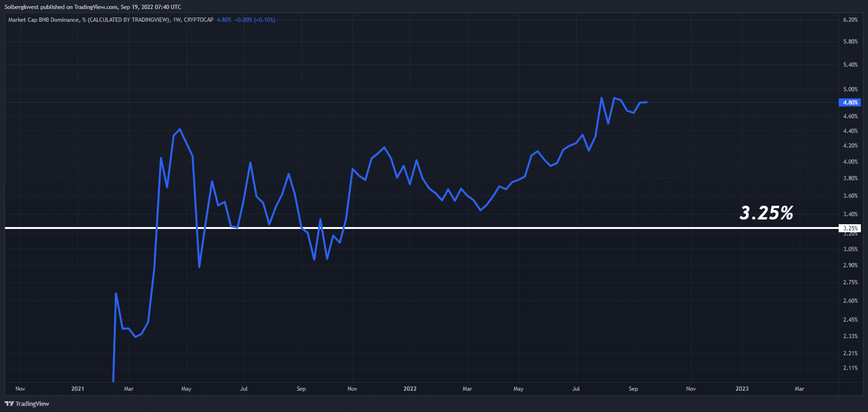868x412 pixels.
Task: Select the 1W interval label
Action: [x=177, y=20]
